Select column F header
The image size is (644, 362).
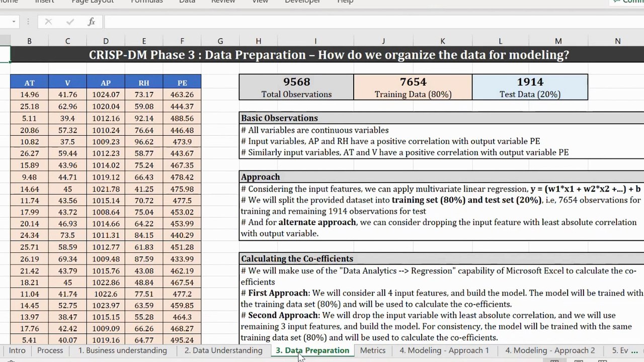point(182,41)
